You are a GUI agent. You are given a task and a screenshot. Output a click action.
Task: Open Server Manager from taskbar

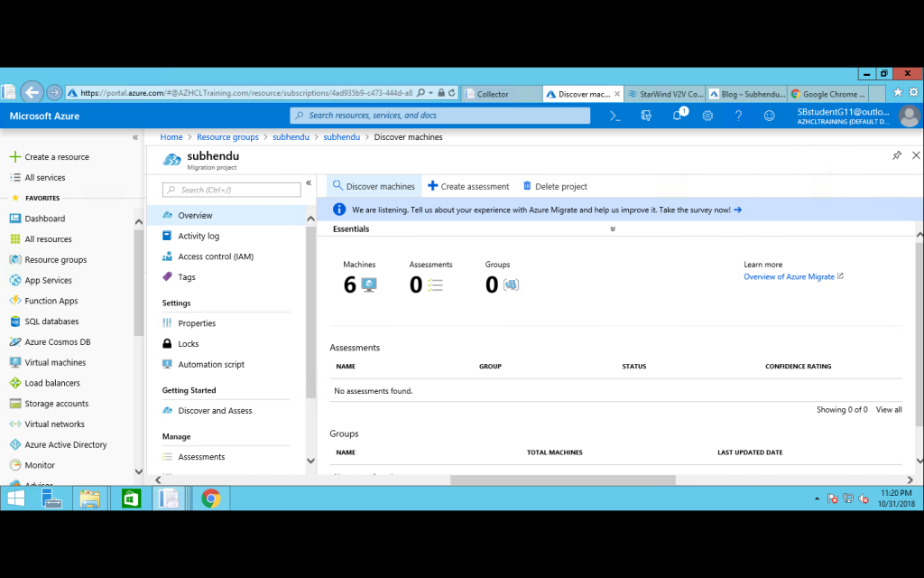(x=51, y=499)
